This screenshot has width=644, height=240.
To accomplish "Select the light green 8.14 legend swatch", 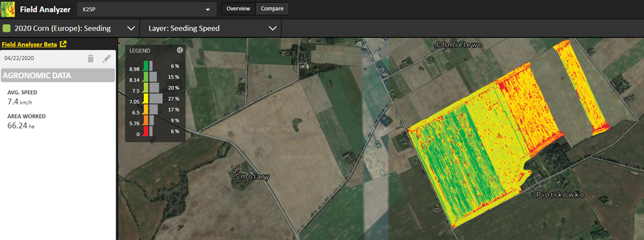I will 145,77.
